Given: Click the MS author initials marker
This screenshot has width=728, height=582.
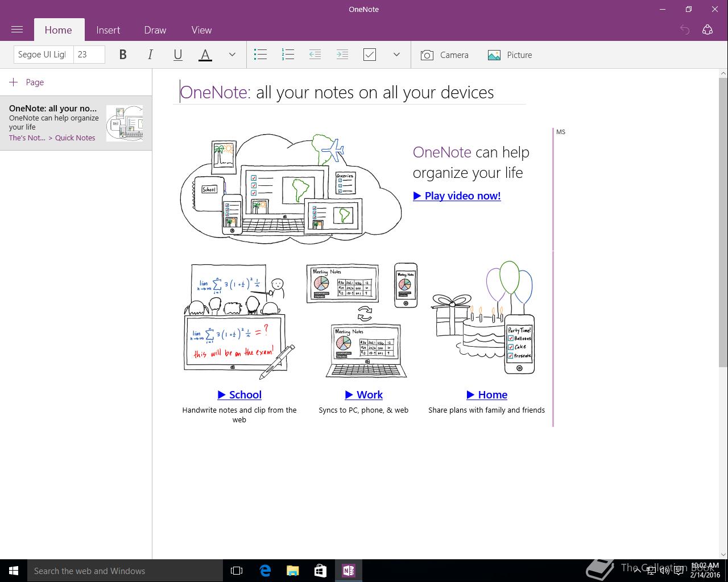Looking at the screenshot, I should pyautogui.click(x=561, y=132).
